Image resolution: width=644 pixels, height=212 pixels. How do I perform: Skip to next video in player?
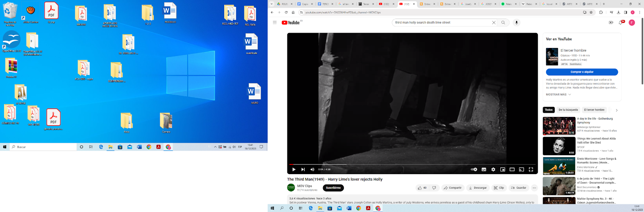coord(303,169)
